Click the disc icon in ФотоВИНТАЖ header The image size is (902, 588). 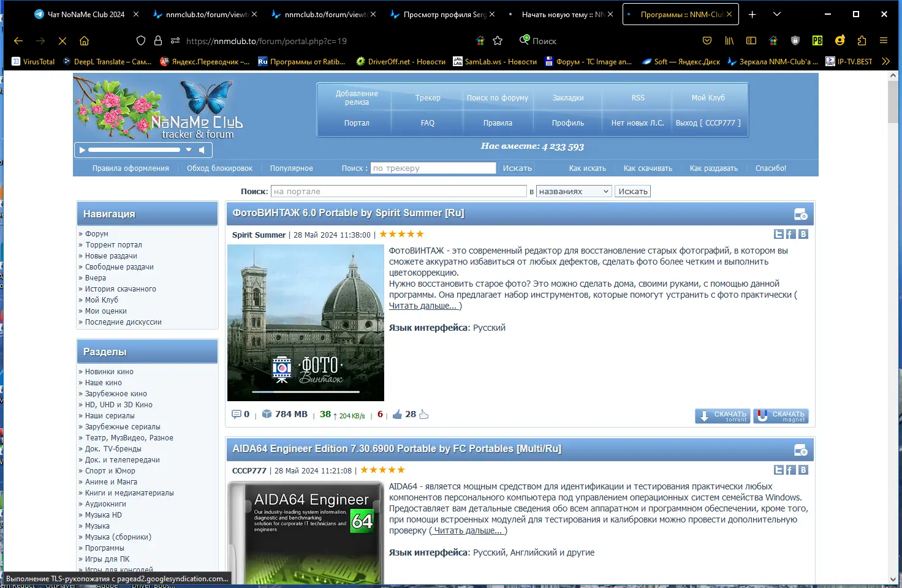coord(801,214)
